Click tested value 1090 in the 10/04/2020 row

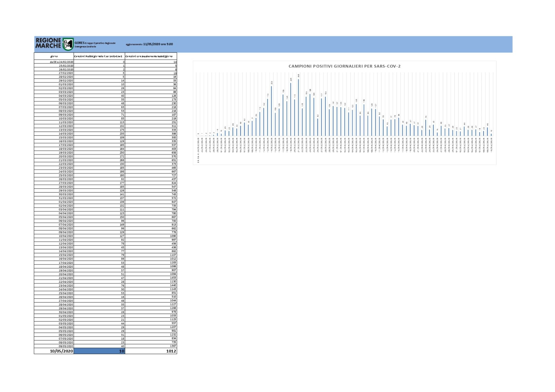[x=151, y=236]
